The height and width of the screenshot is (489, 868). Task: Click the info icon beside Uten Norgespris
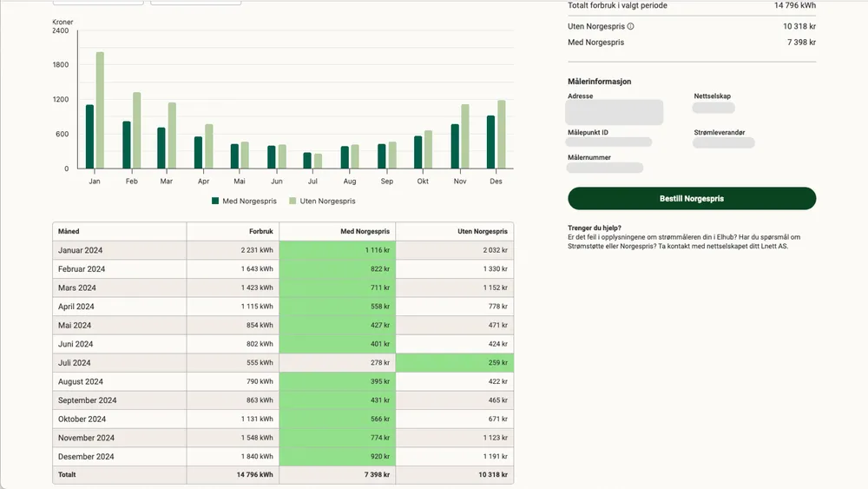[630, 26]
